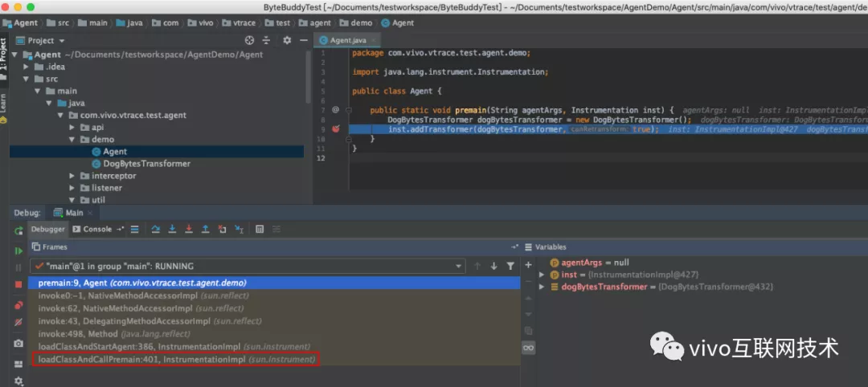Hide Project panel with minus icon
This screenshot has height=387, width=868.
303,40
